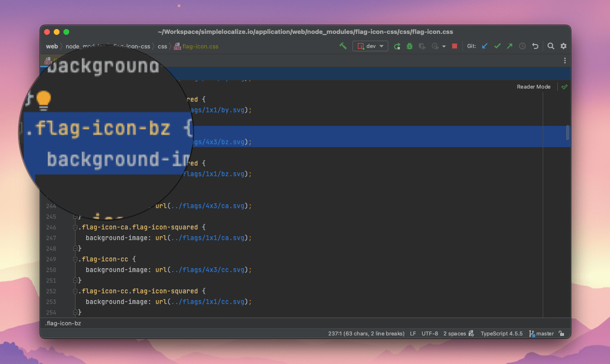Click the .flag-icon-cc selector text
The image size is (610, 364).
click(104, 259)
